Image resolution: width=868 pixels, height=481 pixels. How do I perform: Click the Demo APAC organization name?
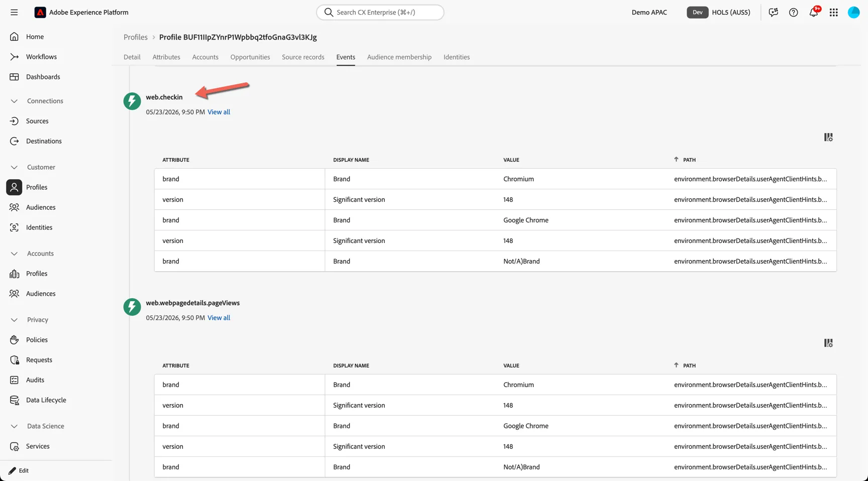pos(649,12)
